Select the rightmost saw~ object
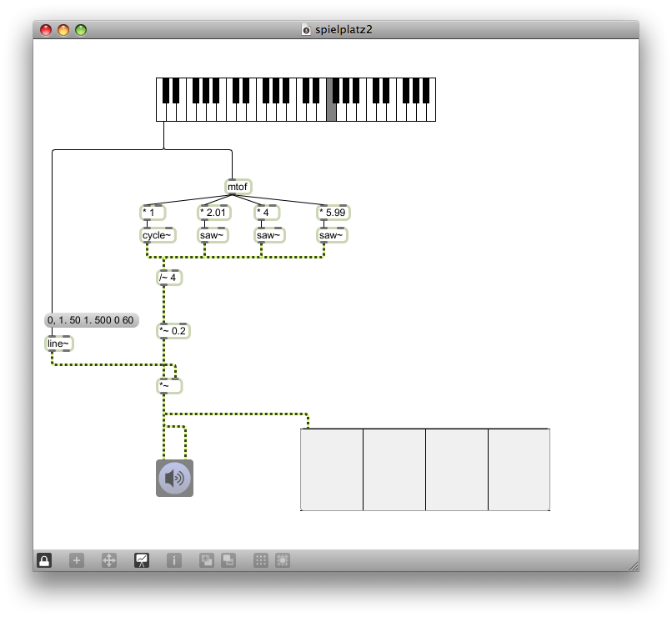Screen dimensions: 672x617 [332, 234]
